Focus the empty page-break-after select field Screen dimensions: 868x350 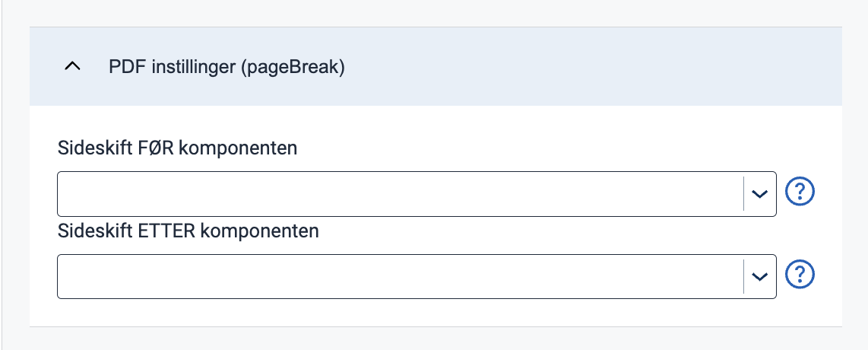417,276
